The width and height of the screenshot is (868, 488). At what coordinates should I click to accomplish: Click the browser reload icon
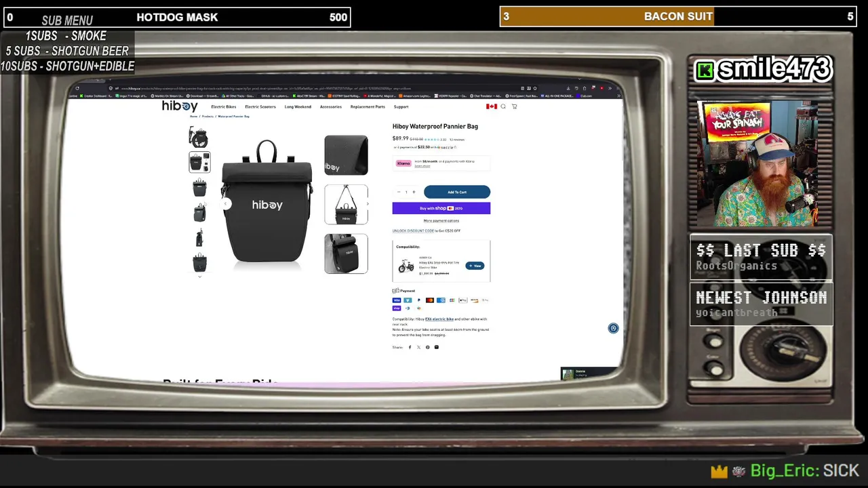point(77,88)
